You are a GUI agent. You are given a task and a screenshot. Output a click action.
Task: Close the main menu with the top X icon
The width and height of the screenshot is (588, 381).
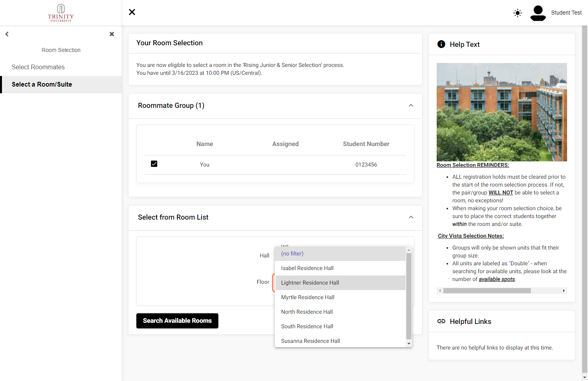132,12
